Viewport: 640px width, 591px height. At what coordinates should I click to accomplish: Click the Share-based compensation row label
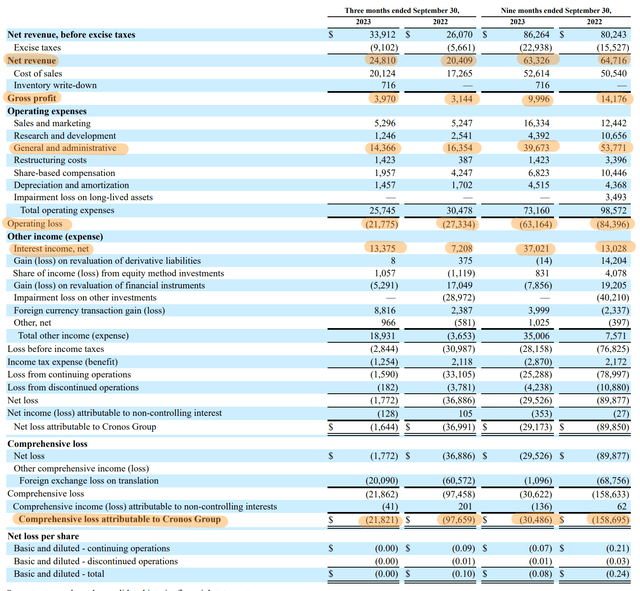tap(65, 173)
